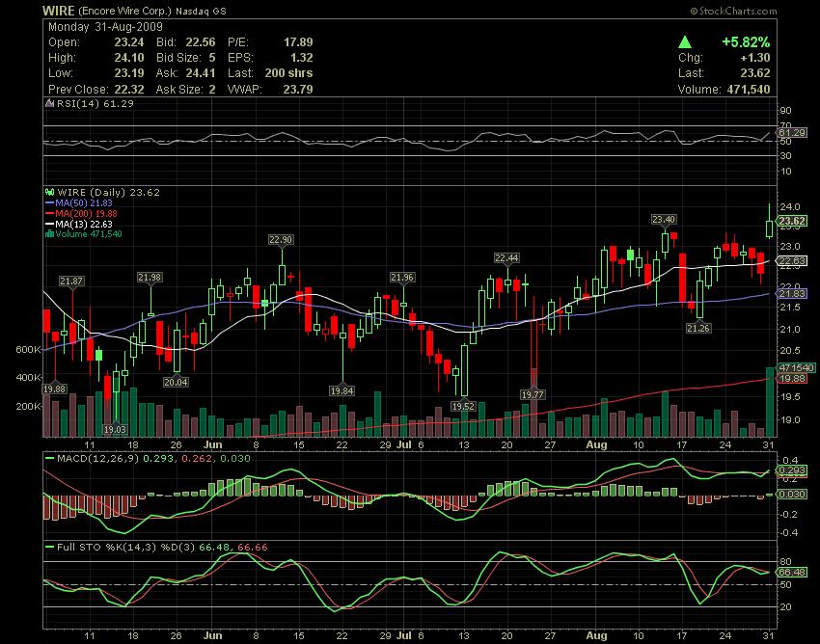The width and height of the screenshot is (820, 644).
Task: Click the 23.40 price high callout
Action: pos(664,220)
